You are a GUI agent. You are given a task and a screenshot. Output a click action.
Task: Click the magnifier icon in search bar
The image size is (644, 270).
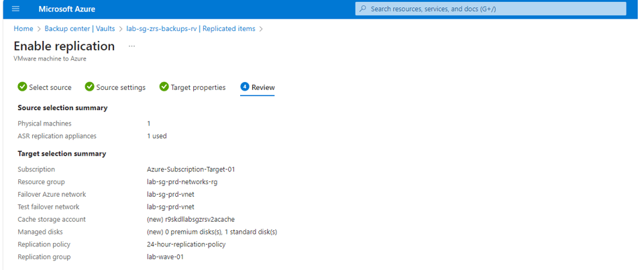point(363,9)
